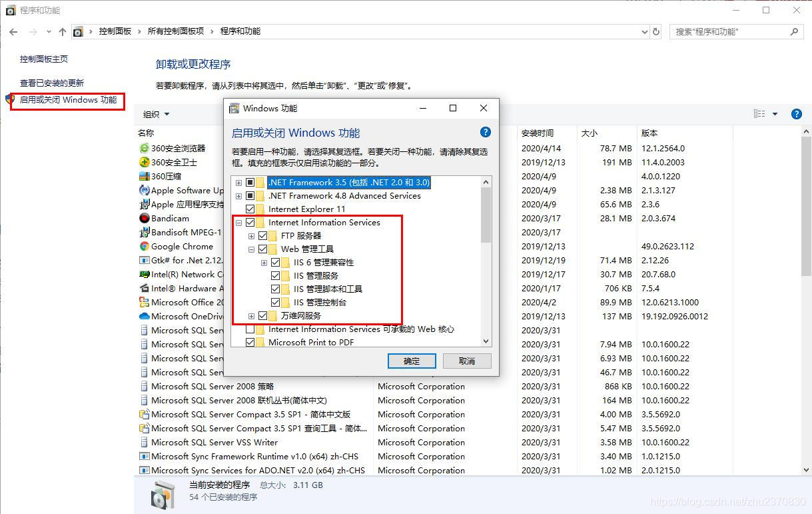
Task: Expand the 万维网服务 node
Action: 252,315
